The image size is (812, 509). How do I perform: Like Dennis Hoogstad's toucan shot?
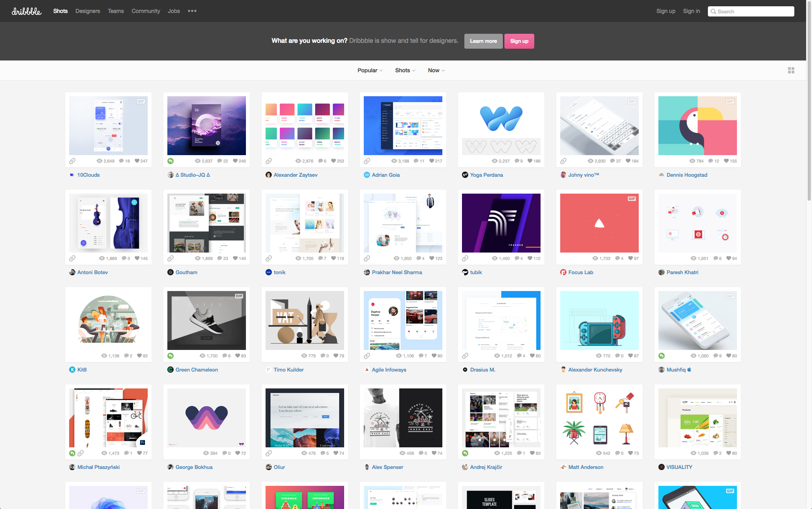[726, 161]
